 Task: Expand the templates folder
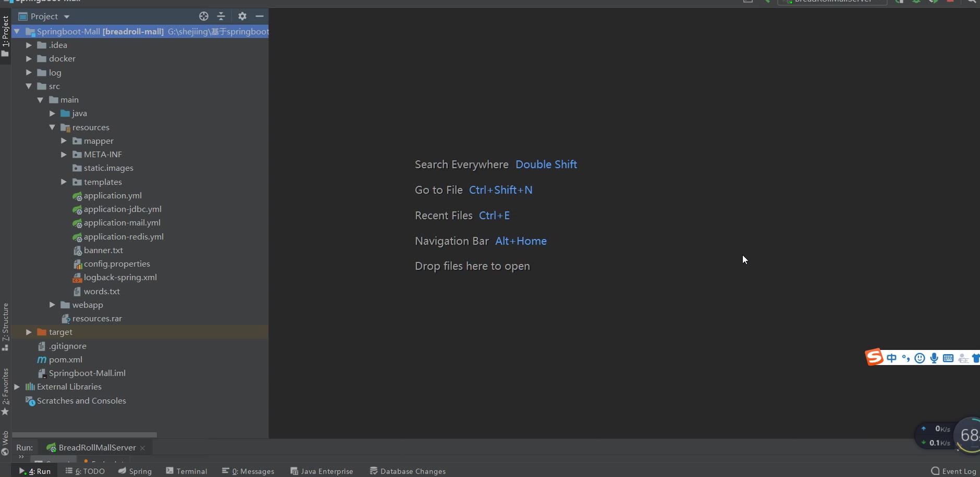pyautogui.click(x=64, y=182)
